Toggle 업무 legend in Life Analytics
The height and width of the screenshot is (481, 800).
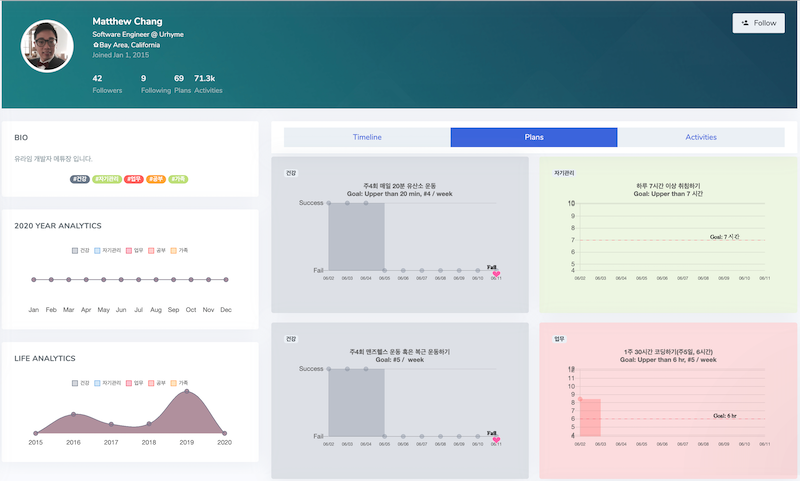coord(135,383)
